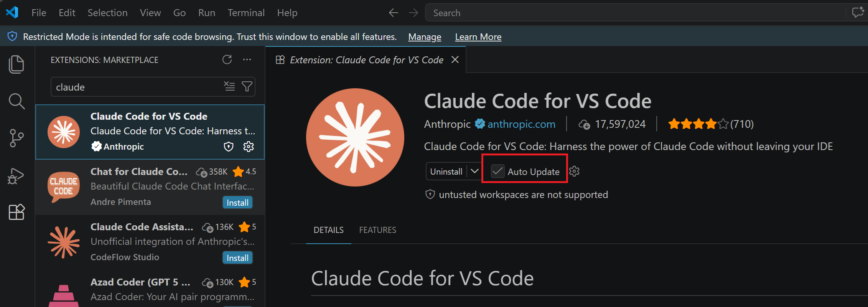Viewport: 868px width, 307px height.
Task: Refresh the Extensions Marketplace list
Action: click(x=227, y=59)
